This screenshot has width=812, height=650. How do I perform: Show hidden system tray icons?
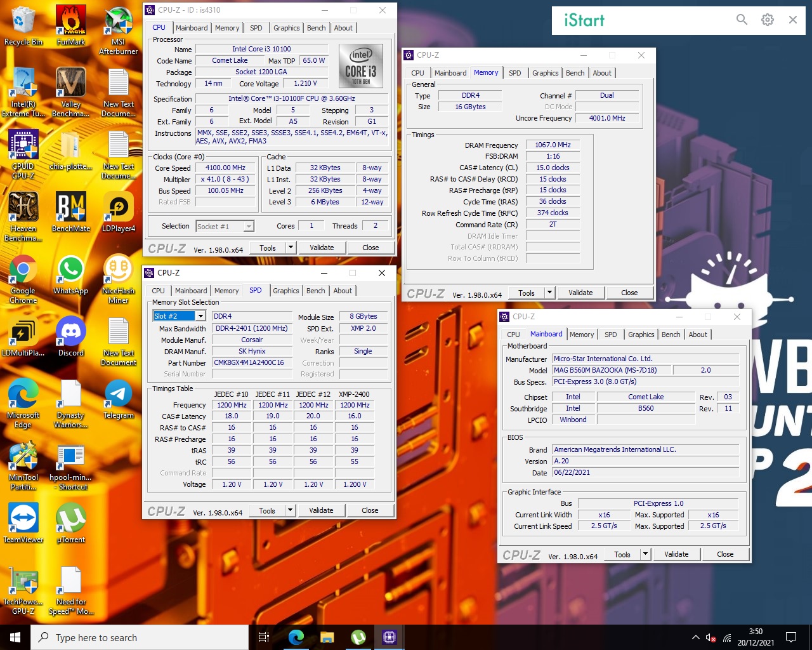point(695,637)
